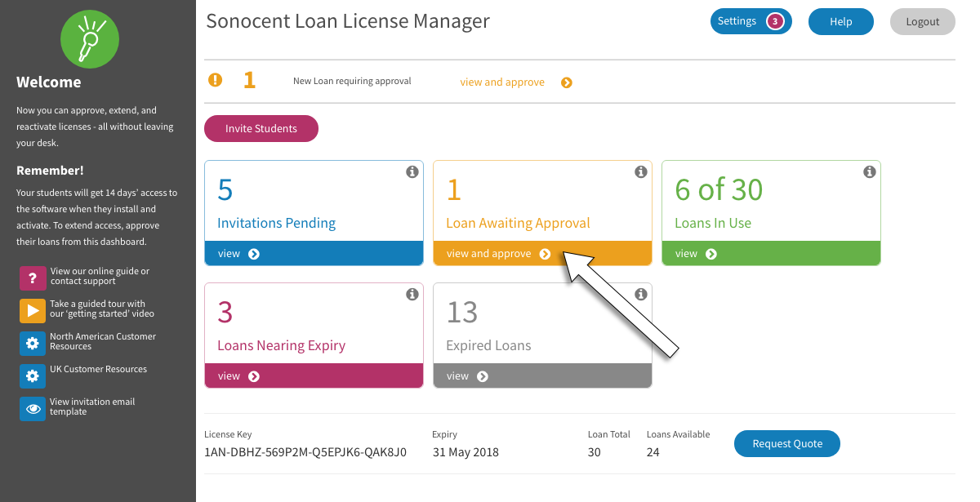Click arrow icon in Expired Loans view bar

pos(483,376)
